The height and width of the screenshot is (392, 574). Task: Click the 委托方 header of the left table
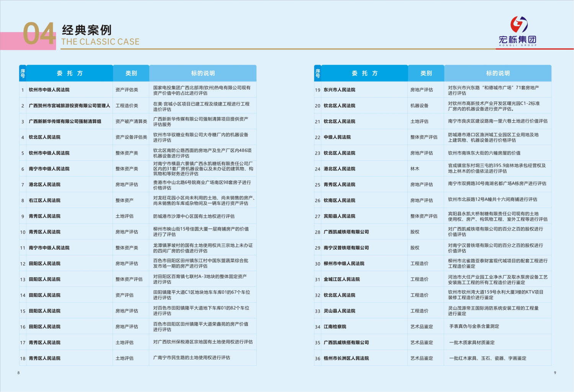click(x=70, y=73)
